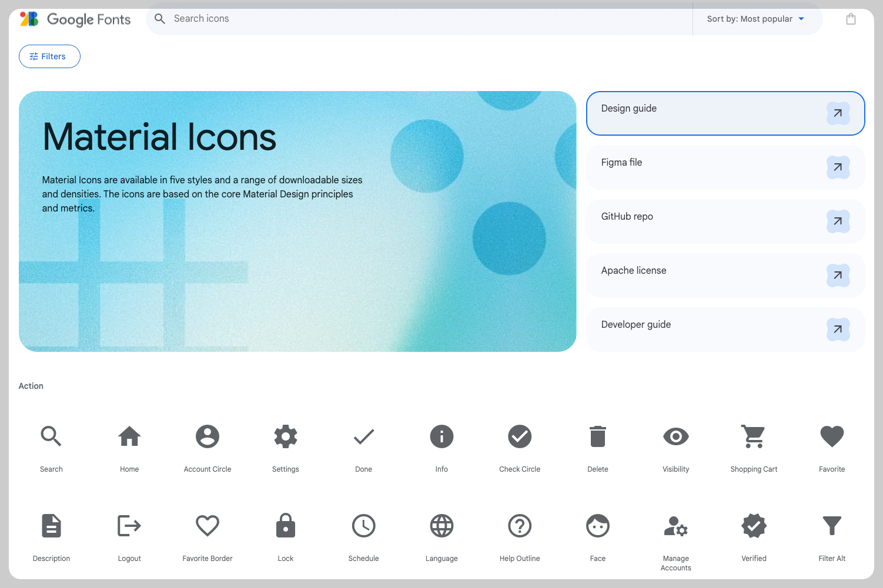
Task: Pick the Settings gear icon
Action: (286, 436)
